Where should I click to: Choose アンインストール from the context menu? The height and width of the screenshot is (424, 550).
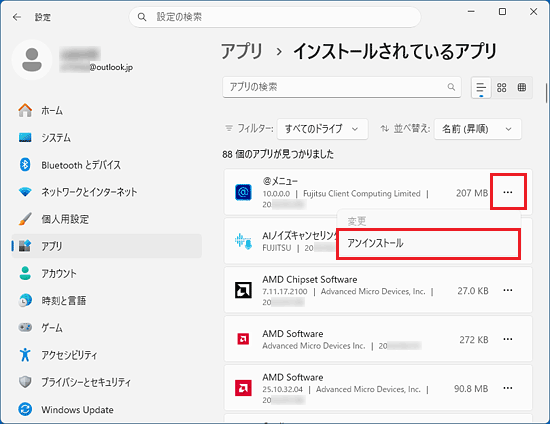pos(428,243)
